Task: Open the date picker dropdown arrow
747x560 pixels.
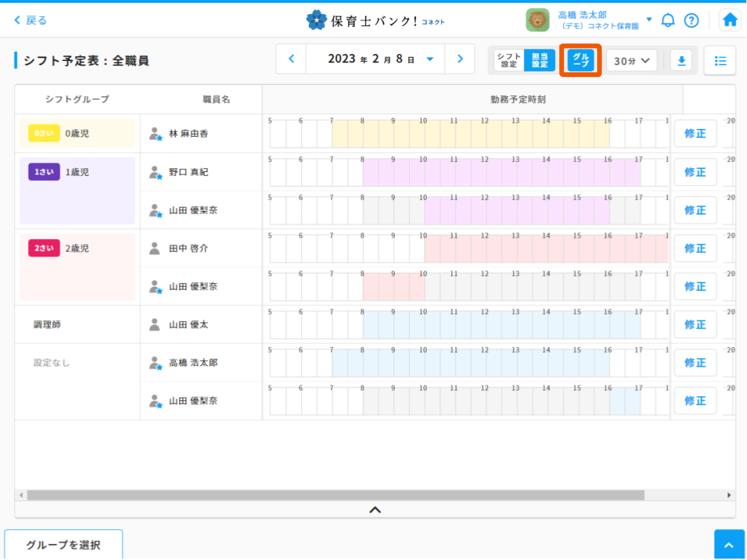Action: (430, 60)
